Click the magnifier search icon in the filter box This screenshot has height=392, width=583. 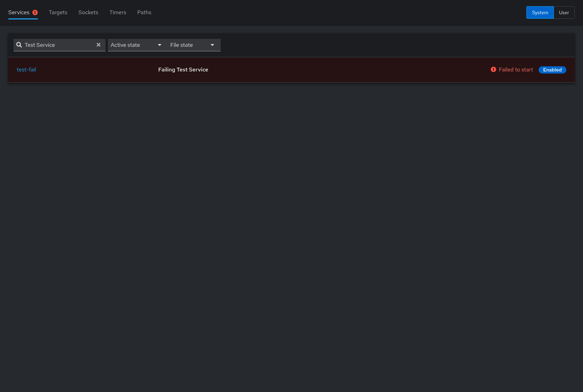click(19, 45)
